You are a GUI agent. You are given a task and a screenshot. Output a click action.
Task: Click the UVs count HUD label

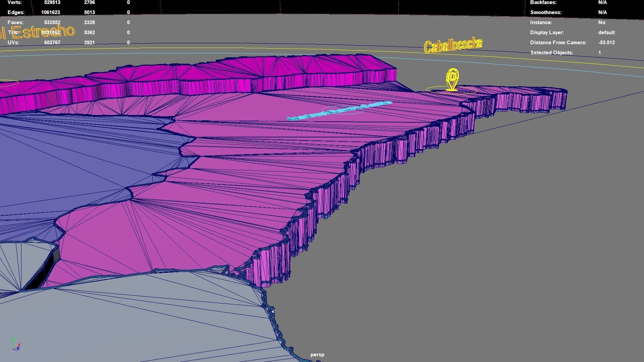[x=13, y=43]
